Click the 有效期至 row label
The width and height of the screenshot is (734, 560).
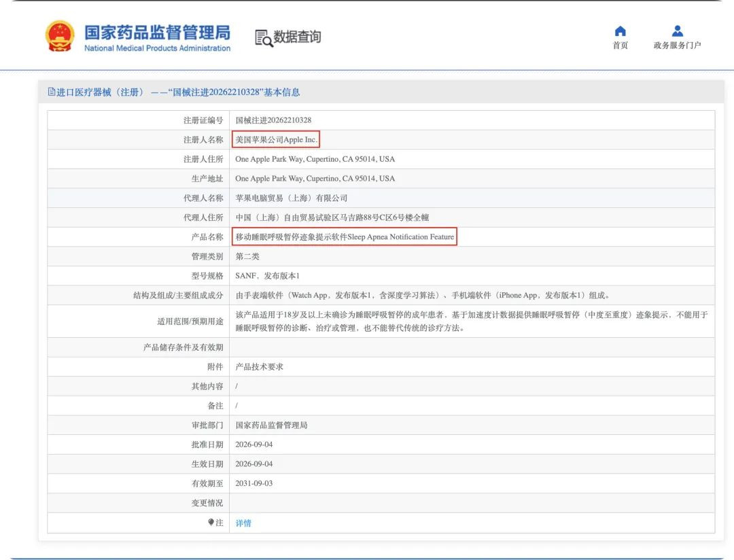tap(207, 483)
